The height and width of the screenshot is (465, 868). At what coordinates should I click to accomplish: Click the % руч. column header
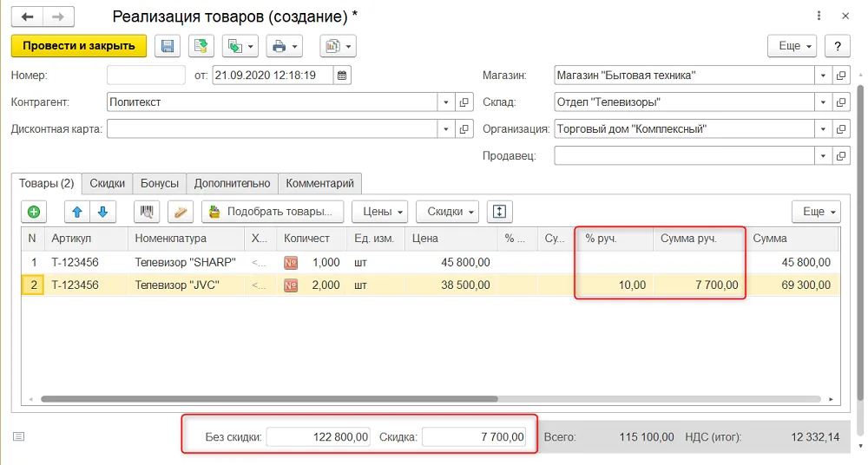pos(615,239)
